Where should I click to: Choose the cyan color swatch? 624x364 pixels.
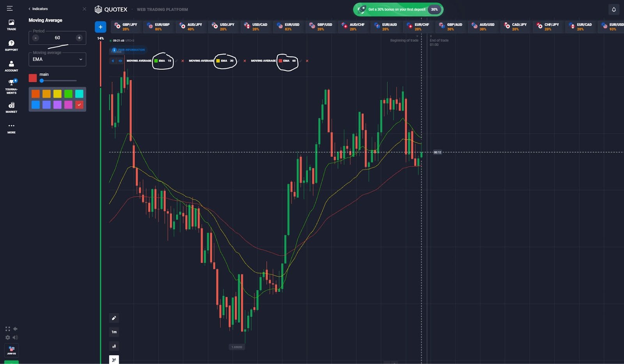click(79, 94)
